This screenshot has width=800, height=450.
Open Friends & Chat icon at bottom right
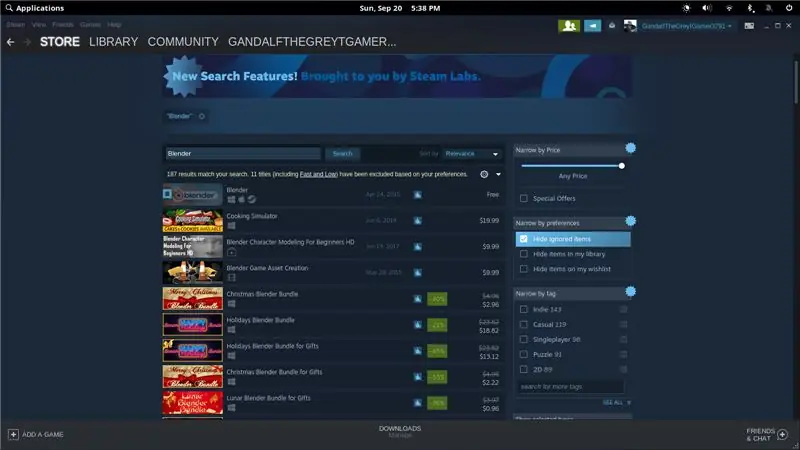tap(783, 435)
